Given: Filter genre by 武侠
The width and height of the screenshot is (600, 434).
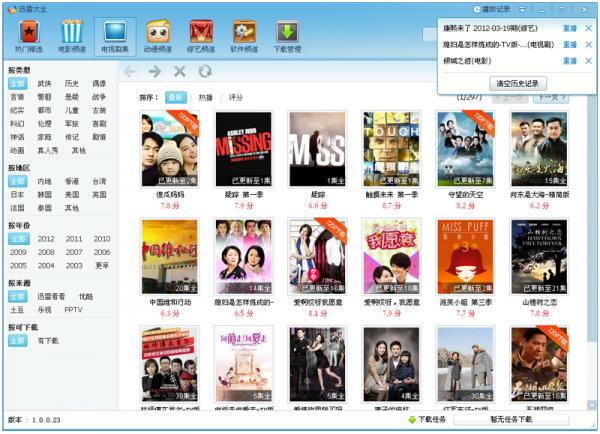Looking at the screenshot, I should [x=44, y=84].
